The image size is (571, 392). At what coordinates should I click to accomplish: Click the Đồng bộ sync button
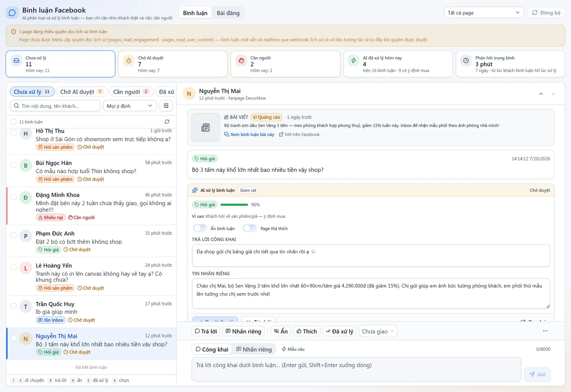tap(546, 12)
